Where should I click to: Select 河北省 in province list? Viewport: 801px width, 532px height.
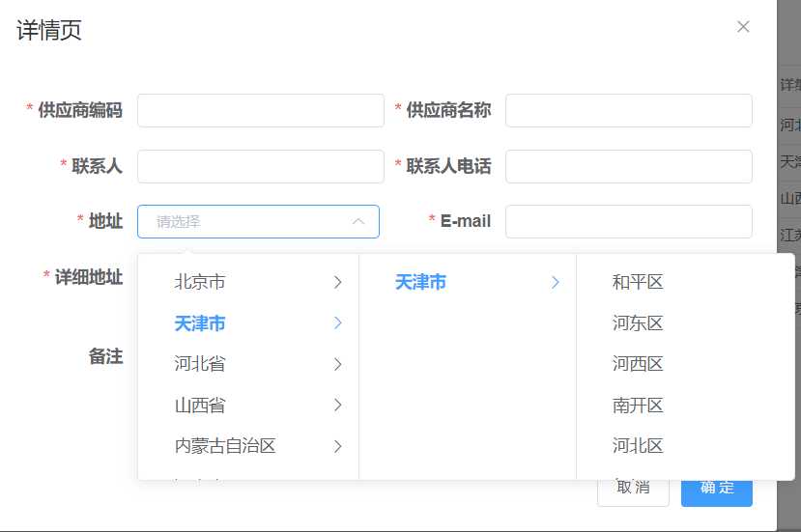pyautogui.click(x=248, y=364)
